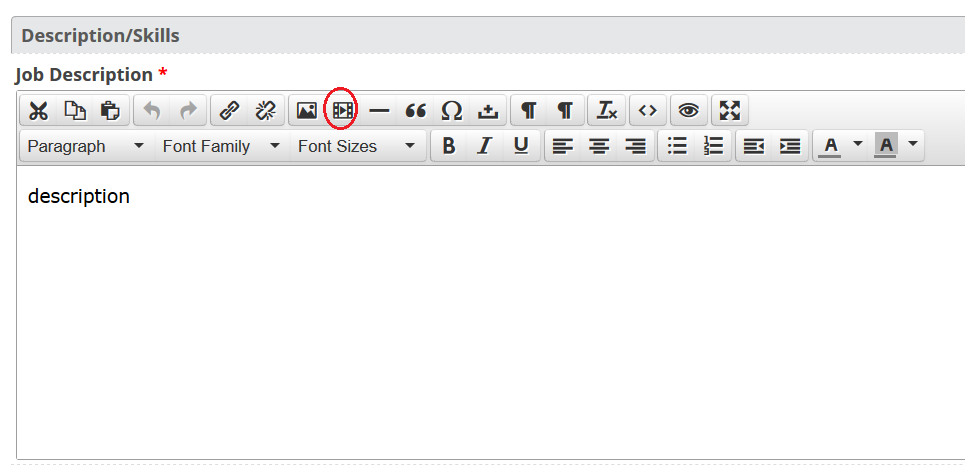Align text to the right
The image size is (965, 471).
pos(635,146)
